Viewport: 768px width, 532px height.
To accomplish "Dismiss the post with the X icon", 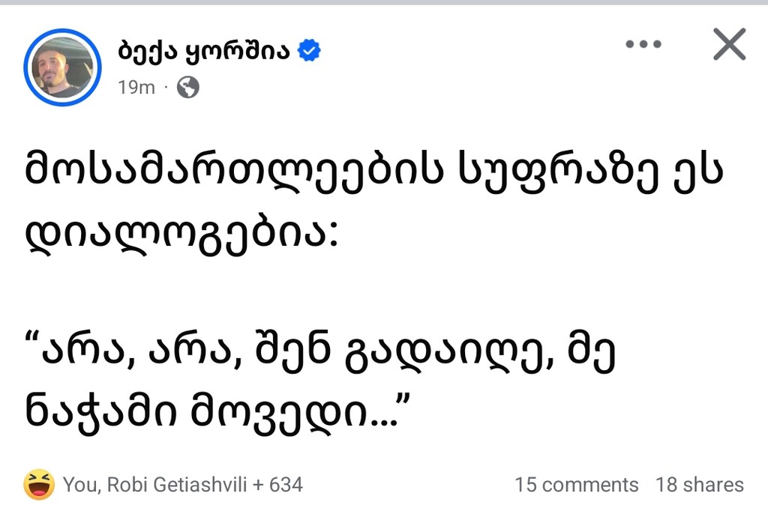I will pos(729,44).
